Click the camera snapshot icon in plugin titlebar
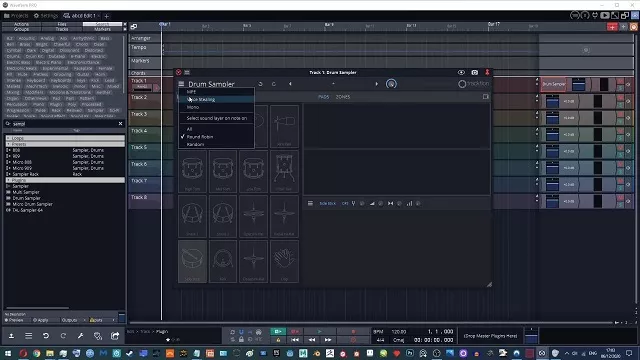This screenshot has width=640, height=360. click(474, 72)
